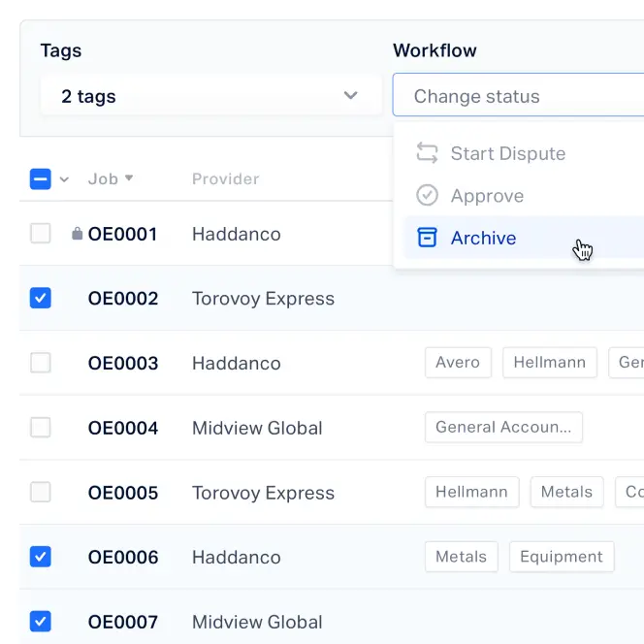
Task: Click Haddanco provider in row OE0003
Action: pos(237,364)
